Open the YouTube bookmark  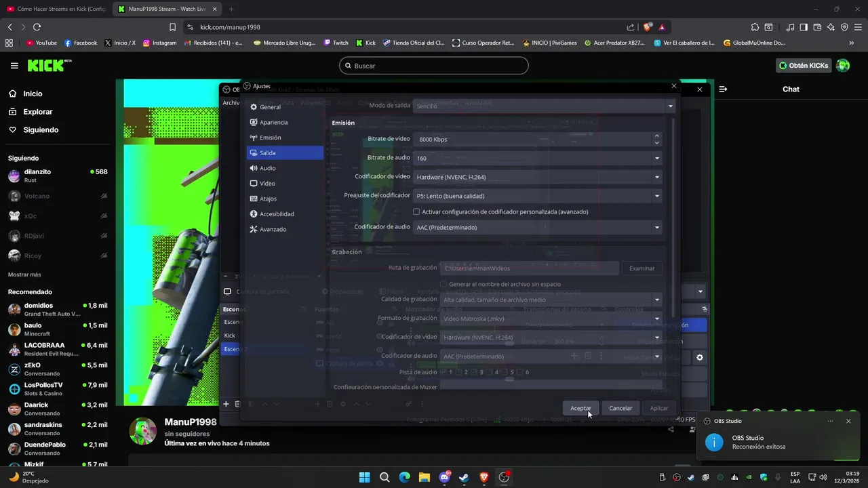tap(41, 43)
